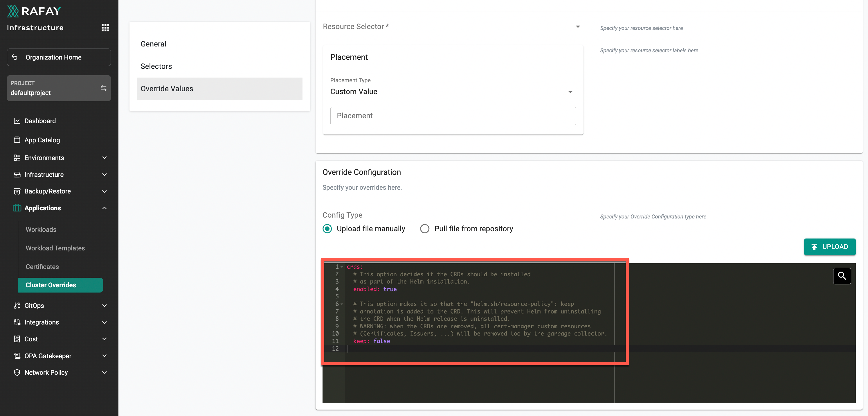Expand the Backup/Restore chevron
The width and height of the screenshot is (868, 416).
point(105,191)
